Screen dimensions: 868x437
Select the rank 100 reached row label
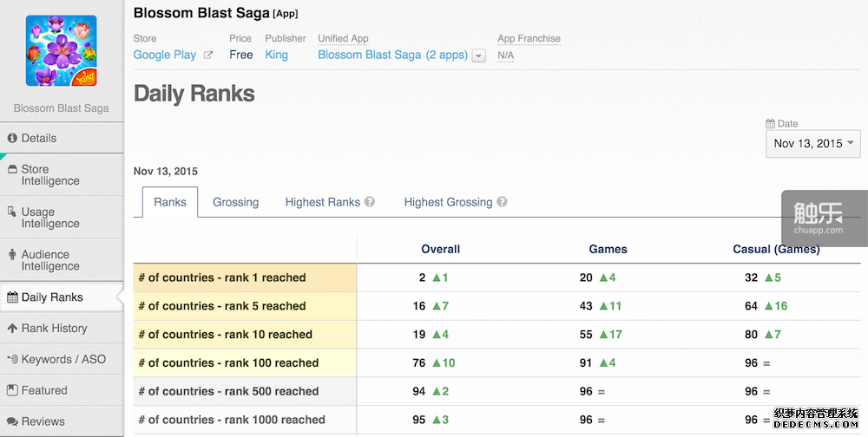coord(228,363)
